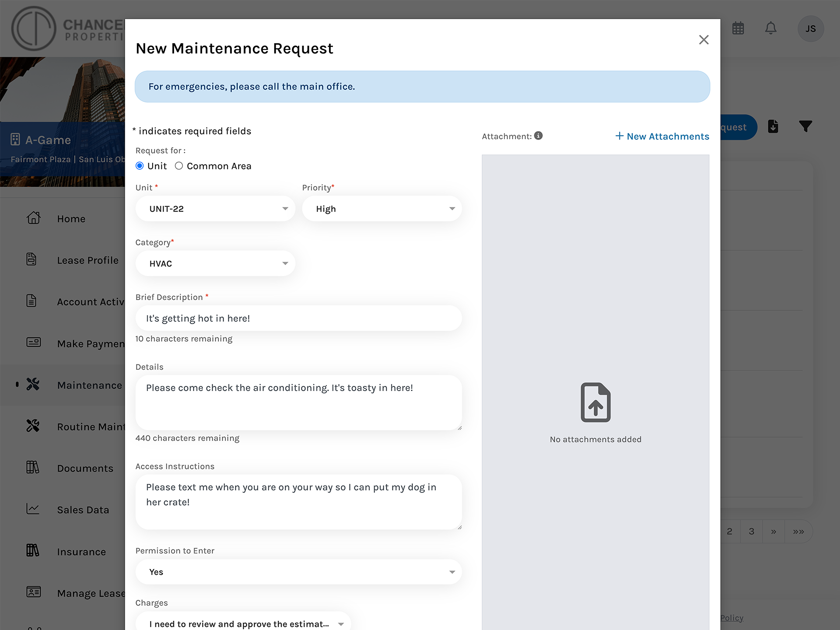Click the file upload icon in attachments area
The height and width of the screenshot is (630, 840).
point(595,402)
